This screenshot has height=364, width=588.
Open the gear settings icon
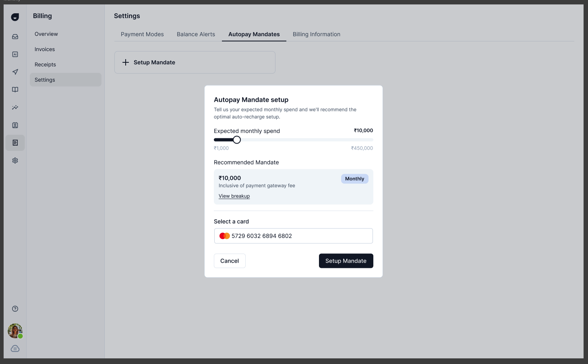[15, 160]
